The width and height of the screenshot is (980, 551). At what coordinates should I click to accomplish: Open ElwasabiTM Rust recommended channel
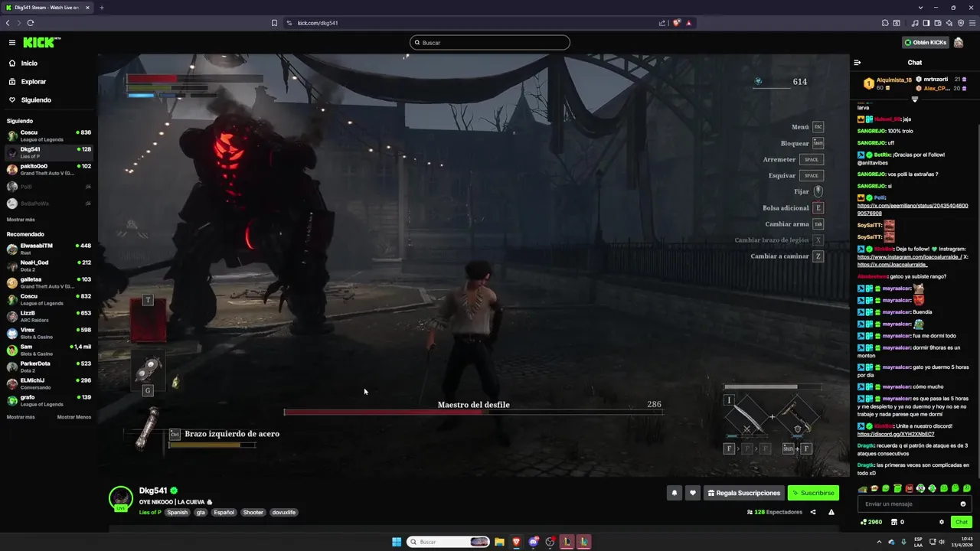coord(49,249)
